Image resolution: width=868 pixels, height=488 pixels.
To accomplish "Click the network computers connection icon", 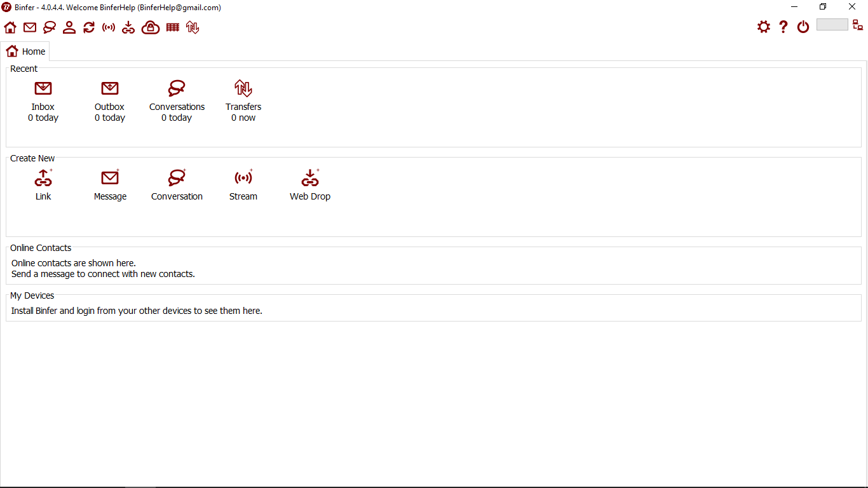I will (858, 25).
